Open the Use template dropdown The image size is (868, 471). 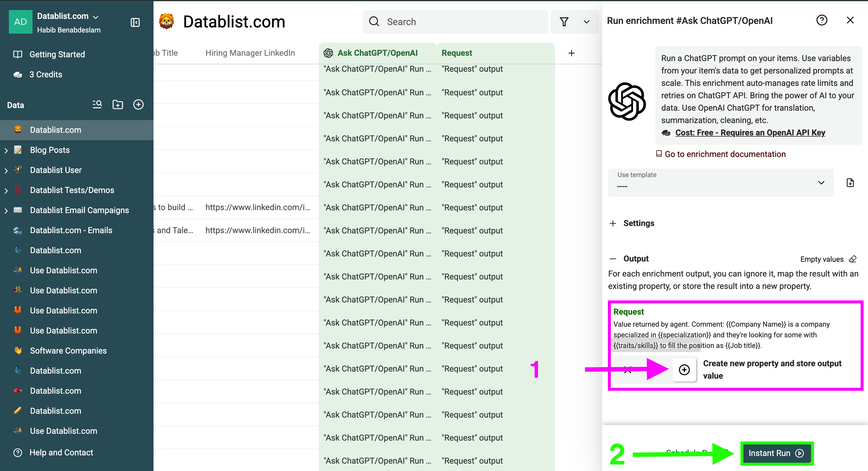click(720, 182)
